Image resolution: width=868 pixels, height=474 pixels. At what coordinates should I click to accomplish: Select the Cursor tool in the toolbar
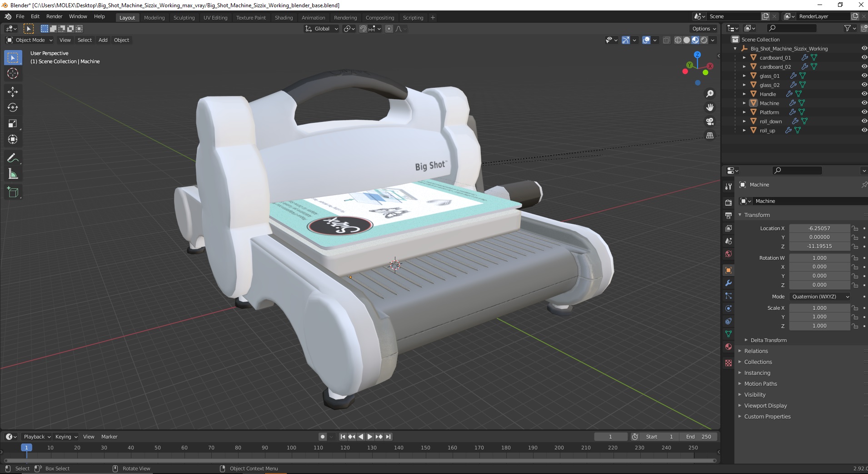[x=13, y=73]
